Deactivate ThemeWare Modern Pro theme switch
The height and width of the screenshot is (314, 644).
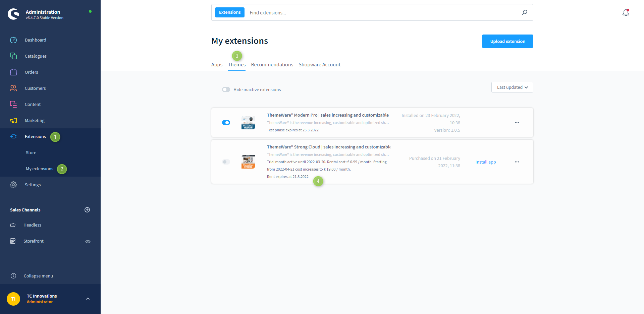pyautogui.click(x=226, y=123)
